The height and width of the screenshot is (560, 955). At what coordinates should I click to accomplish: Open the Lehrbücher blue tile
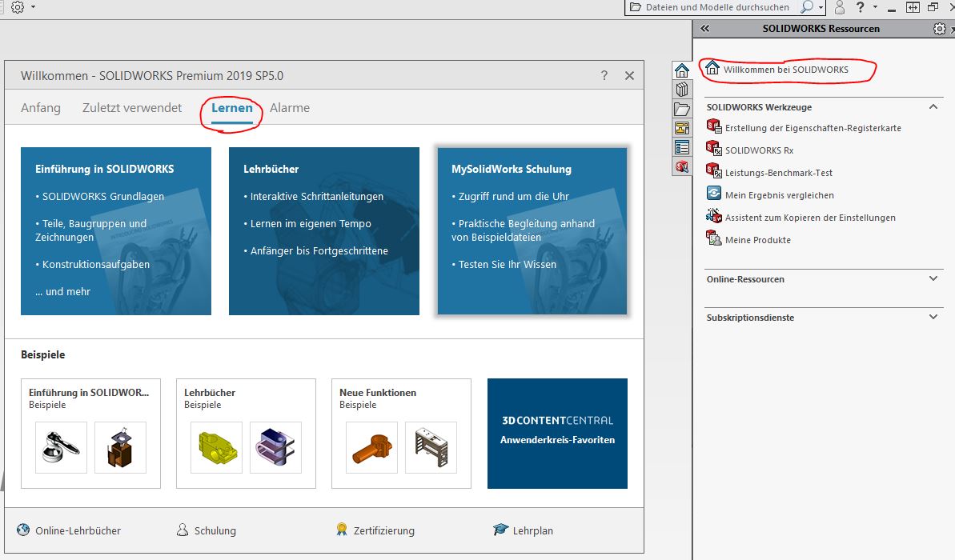[x=324, y=231]
